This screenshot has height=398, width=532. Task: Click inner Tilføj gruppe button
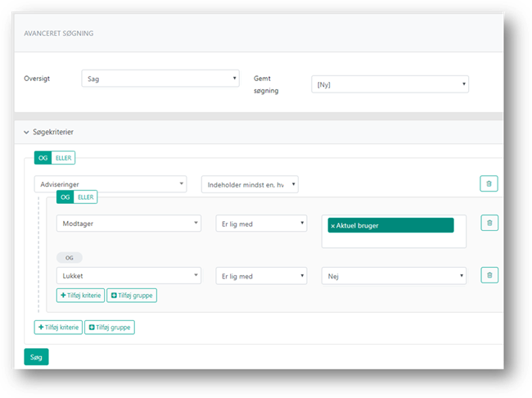pyautogui.click(x=131, y=295)
